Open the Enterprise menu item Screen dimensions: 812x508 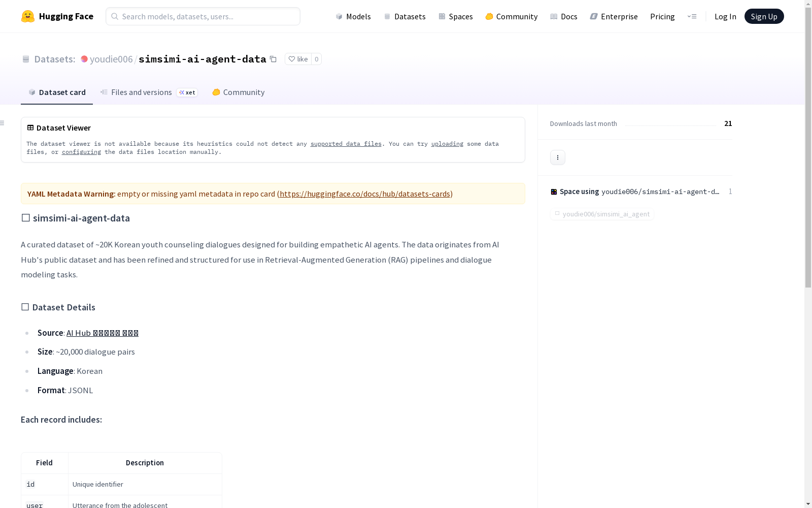(x=614, y=16)
